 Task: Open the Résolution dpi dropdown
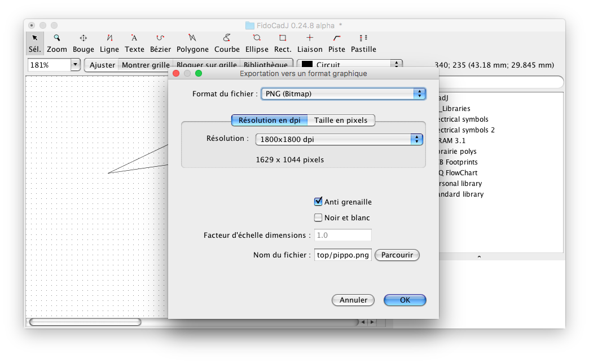tap(339, 139)
